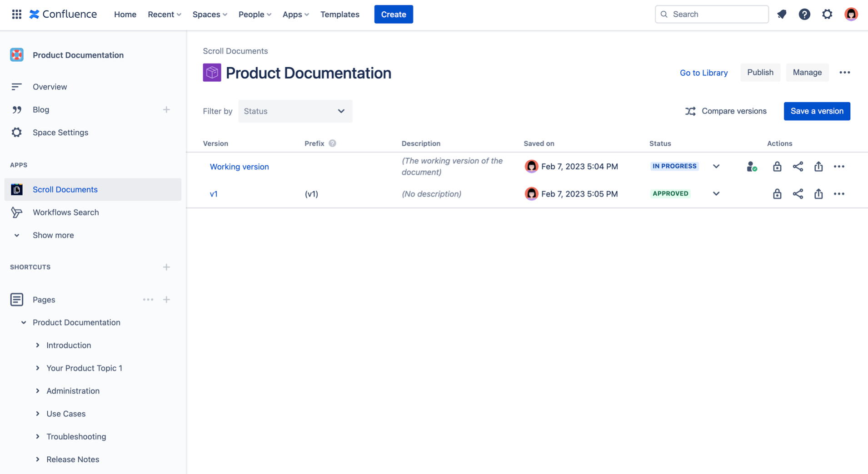This screenshot has width=868, height=474.
Task: Export the v1 document version
Action: (x=819, y=194)
